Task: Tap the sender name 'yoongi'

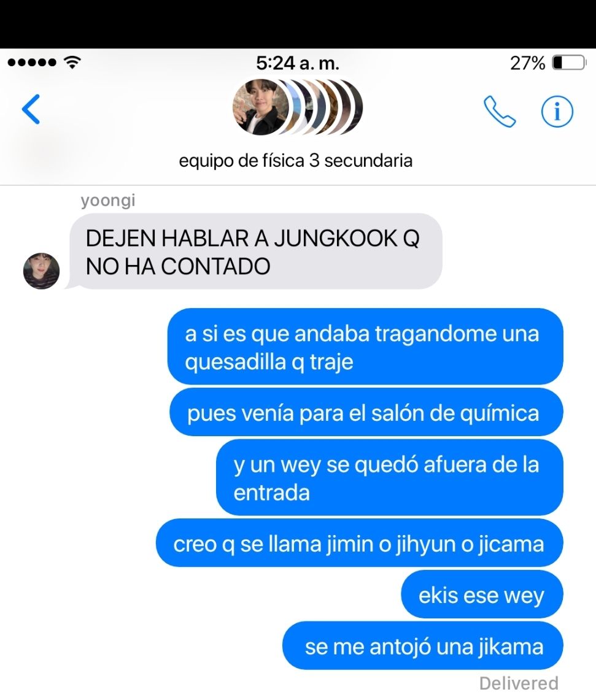Action: coord(108,201)
